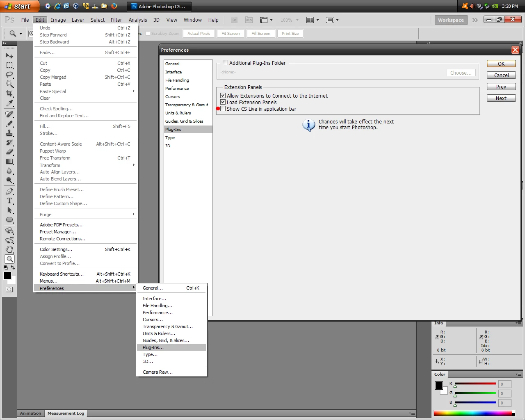The image size is (525, 420).
Task: Select the Ellipse shape tool
Action: click(x=9, y=219)
